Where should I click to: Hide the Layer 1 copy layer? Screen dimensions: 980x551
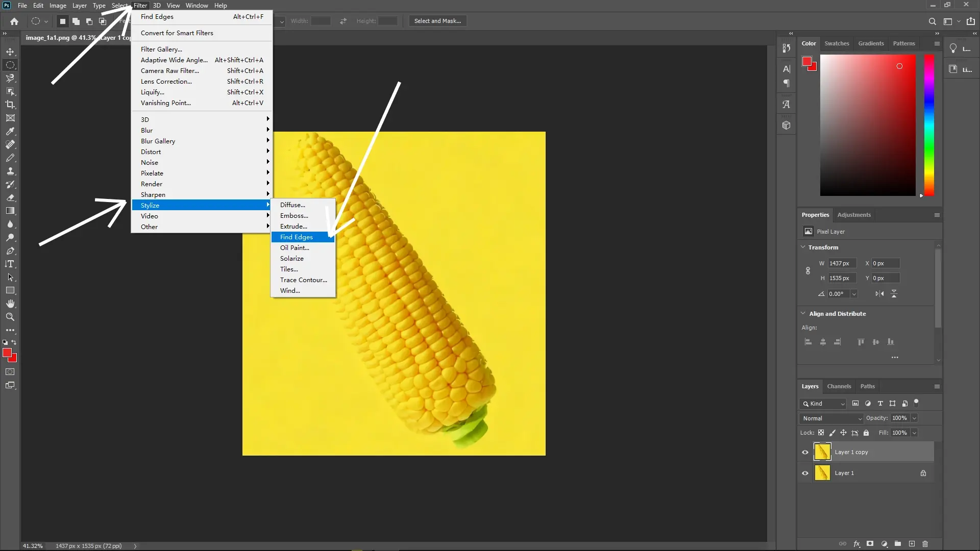click(x=804, y=452)
